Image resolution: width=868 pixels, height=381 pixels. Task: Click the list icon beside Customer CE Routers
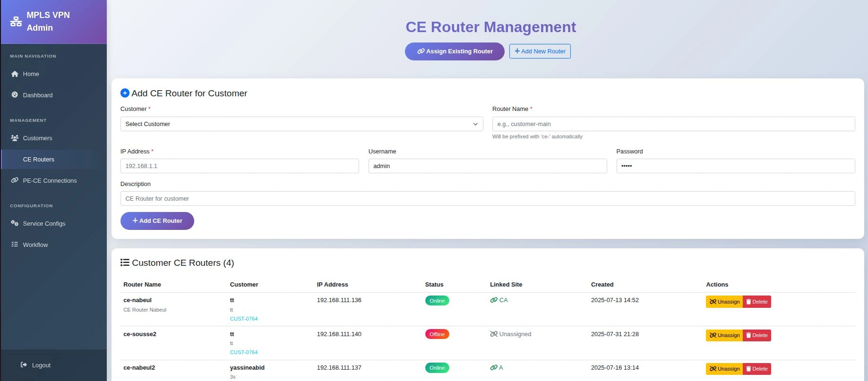(x=125, y=262)
